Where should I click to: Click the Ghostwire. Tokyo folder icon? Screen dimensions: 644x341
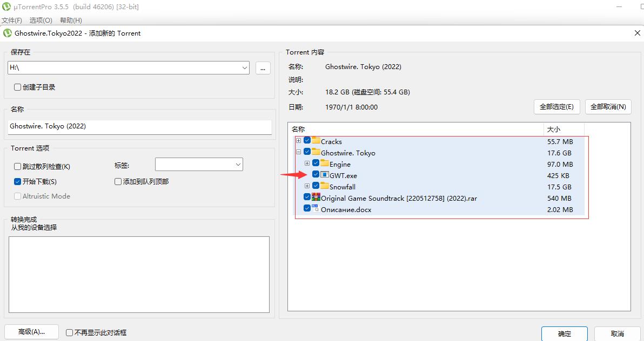click(x=316, y=153)
